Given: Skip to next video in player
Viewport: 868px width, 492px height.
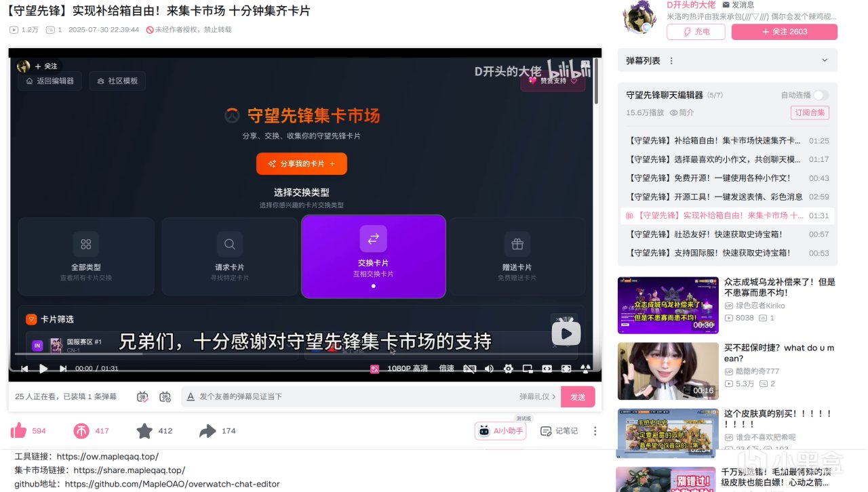Looking at the screenshot, I should [63, 369].
